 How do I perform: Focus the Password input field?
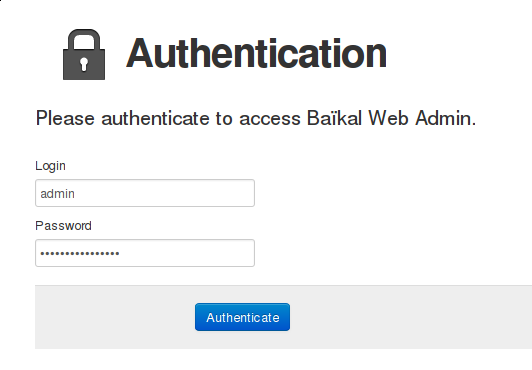point(145,253)
